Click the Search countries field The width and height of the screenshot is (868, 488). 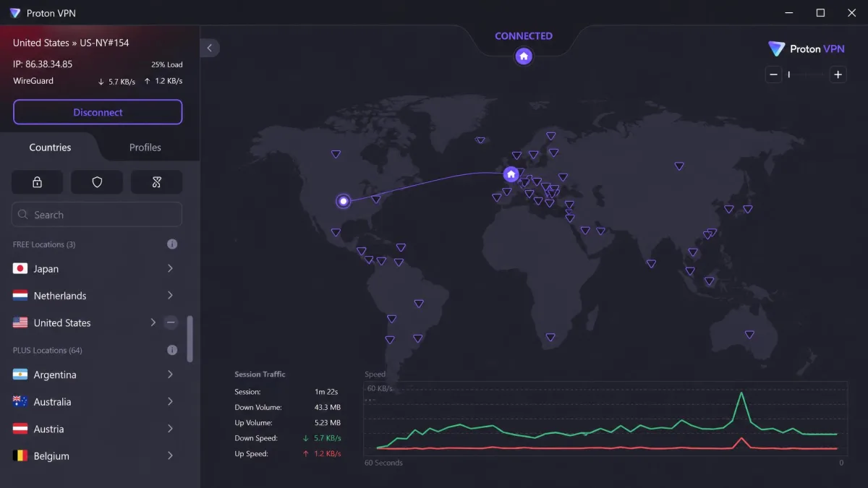[97, 215]
